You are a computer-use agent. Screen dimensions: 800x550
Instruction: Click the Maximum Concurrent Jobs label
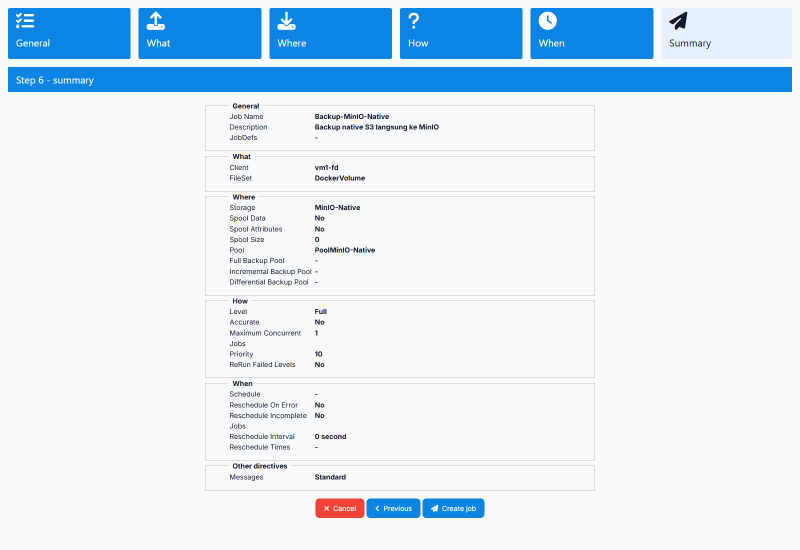pyautogui.click(x=265, y=338)
